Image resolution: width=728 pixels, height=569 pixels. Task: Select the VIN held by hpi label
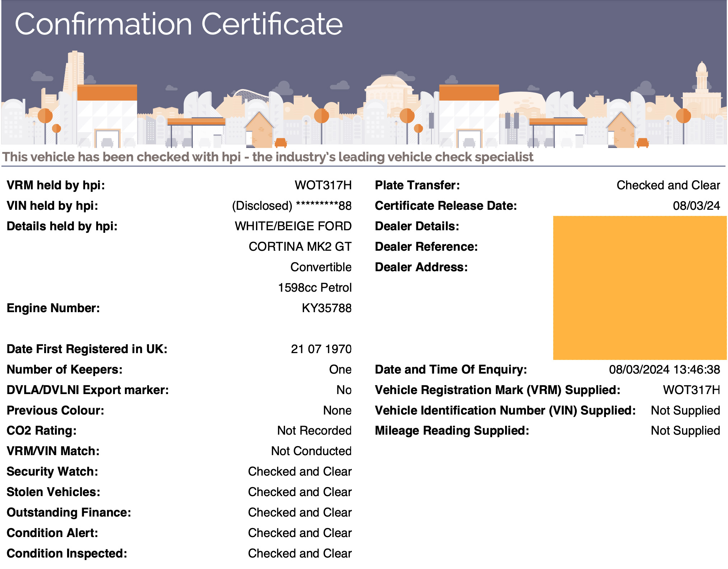point(52,205)
